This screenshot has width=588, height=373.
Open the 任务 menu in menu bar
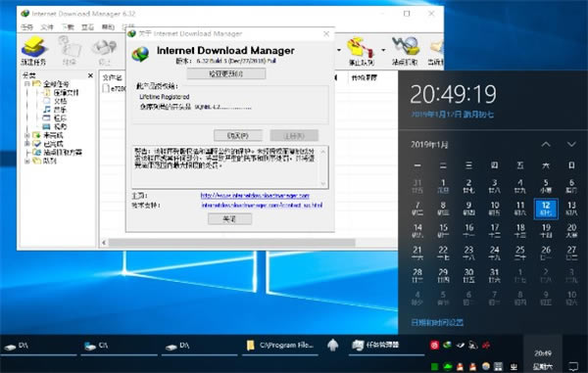point(27,27)
